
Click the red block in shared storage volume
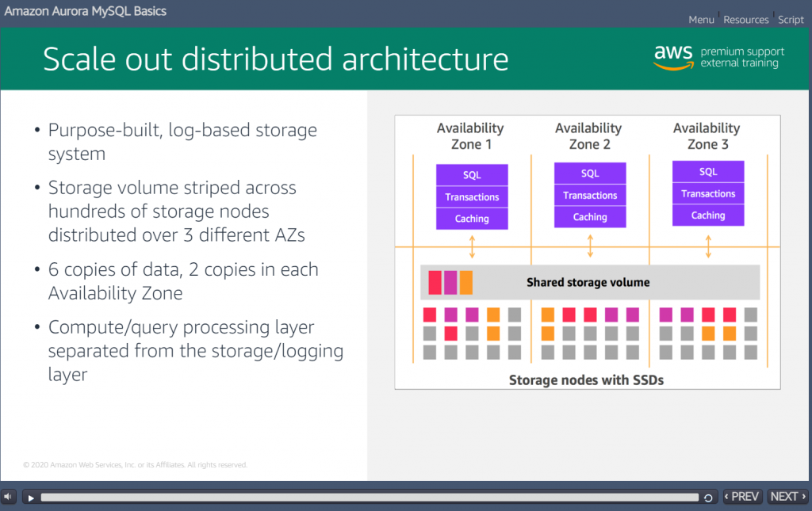435,282
